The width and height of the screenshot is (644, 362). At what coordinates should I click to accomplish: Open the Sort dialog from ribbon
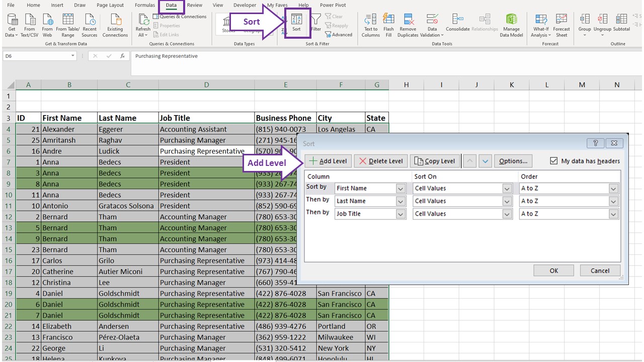(x=296, y=23)
